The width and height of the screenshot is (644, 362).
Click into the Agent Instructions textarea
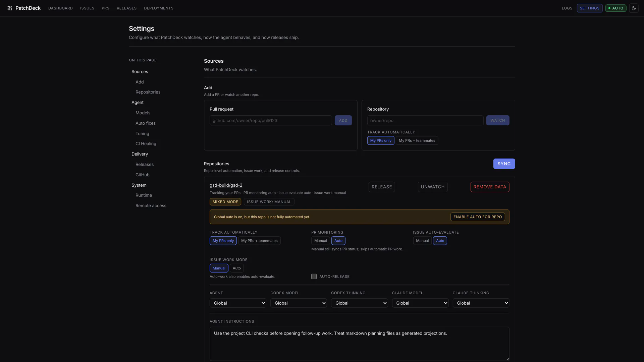359,344
